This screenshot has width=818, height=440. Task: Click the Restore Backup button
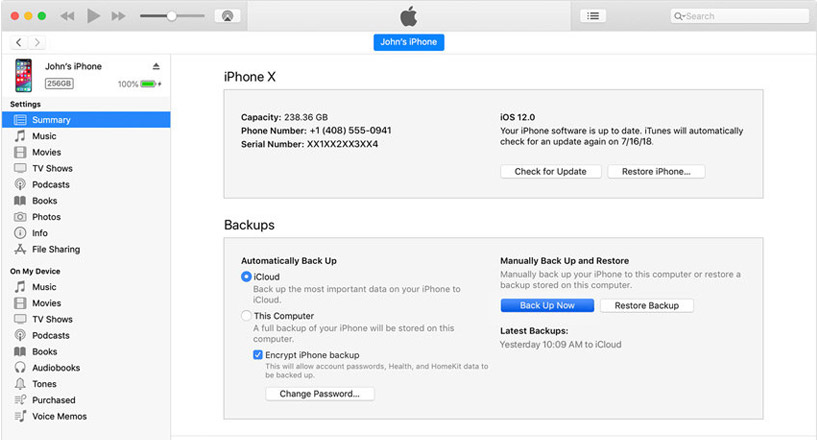point(646,305)
